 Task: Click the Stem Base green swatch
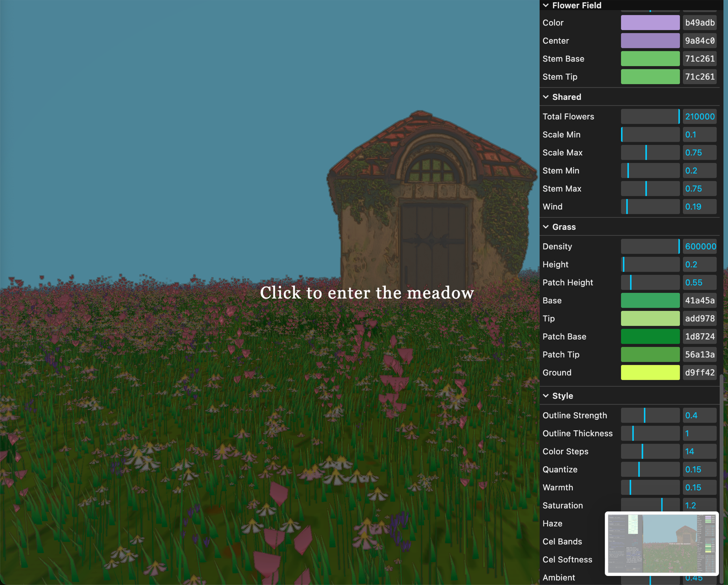coord(650,58)
